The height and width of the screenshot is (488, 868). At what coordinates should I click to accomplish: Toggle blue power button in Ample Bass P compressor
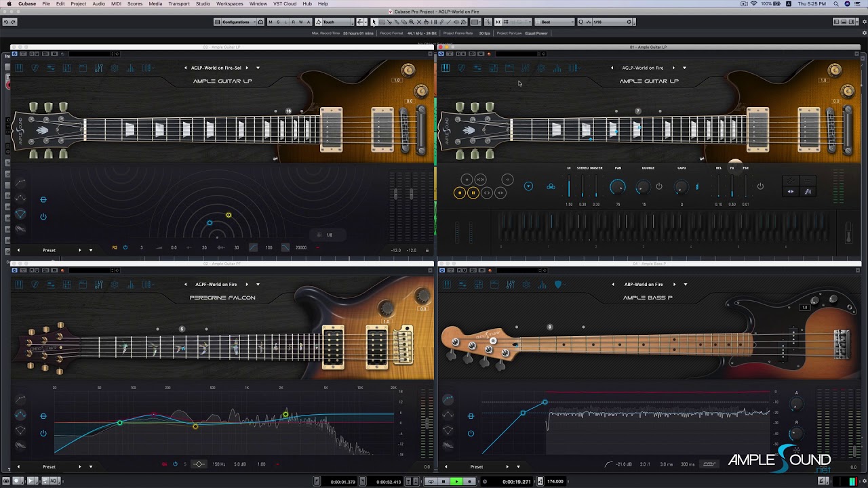471,433
